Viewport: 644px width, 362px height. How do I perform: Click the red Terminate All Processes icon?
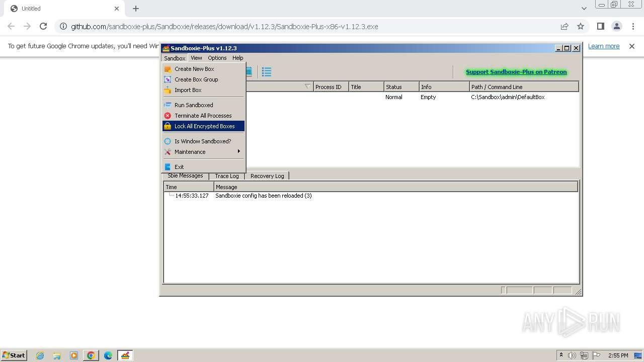(x=168, y=116)
